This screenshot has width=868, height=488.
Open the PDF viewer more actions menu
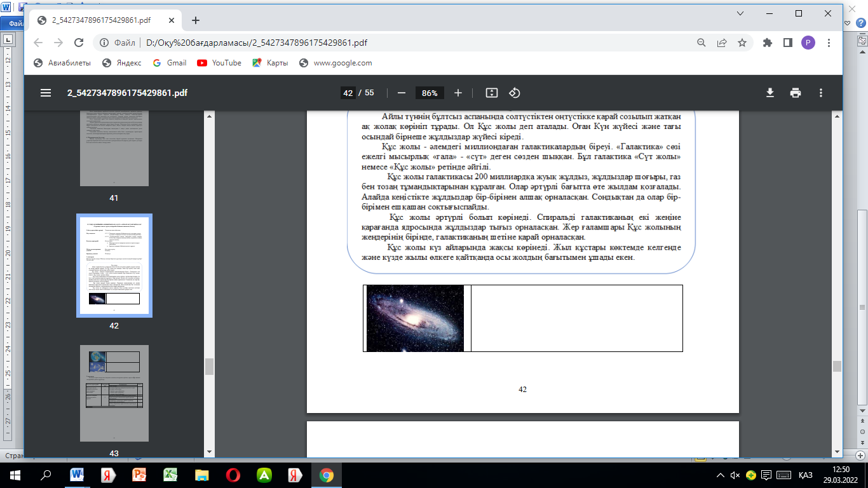coord(821,93)
